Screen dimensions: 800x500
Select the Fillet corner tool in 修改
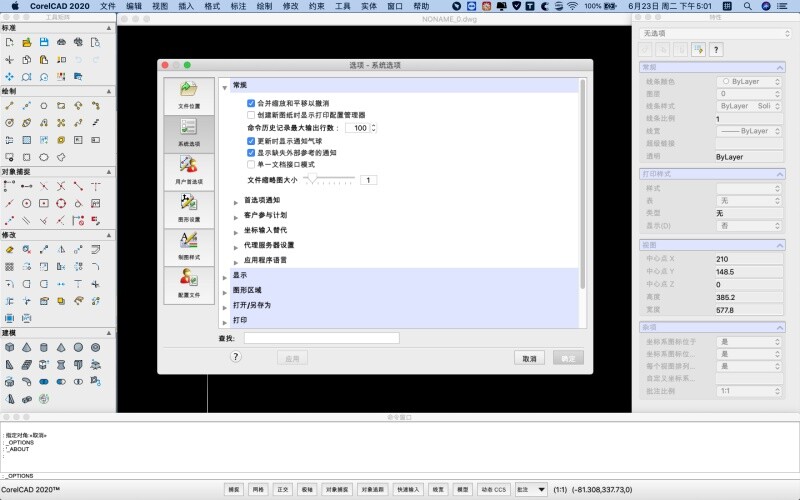tap(95, 267)
